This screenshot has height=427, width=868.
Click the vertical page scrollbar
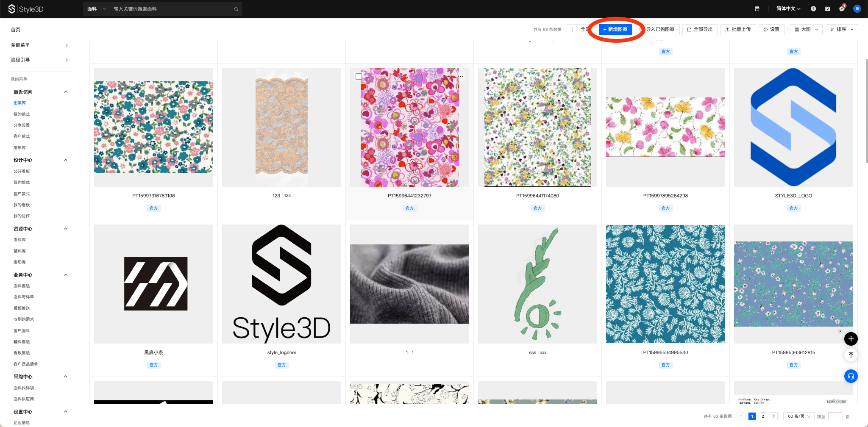(x=866, y=110)
